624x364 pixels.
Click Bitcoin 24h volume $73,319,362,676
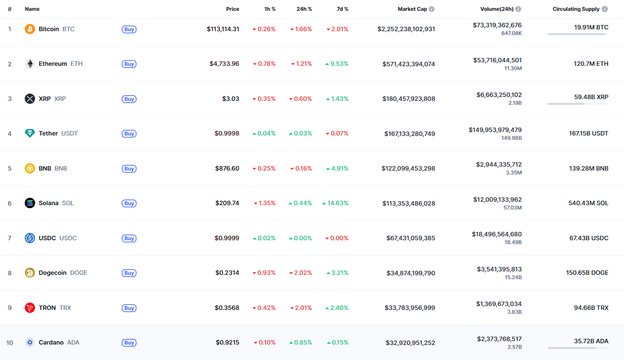pos(497,25)
